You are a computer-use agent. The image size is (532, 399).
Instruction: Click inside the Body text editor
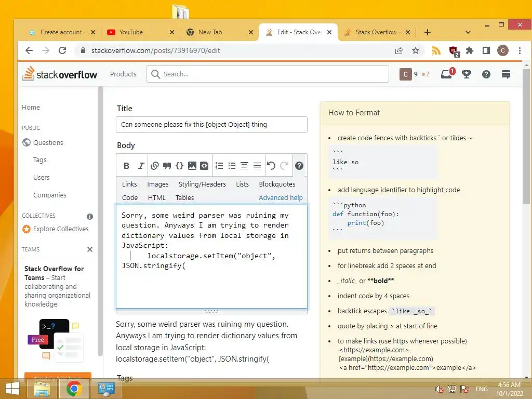[x=212, y=257]
